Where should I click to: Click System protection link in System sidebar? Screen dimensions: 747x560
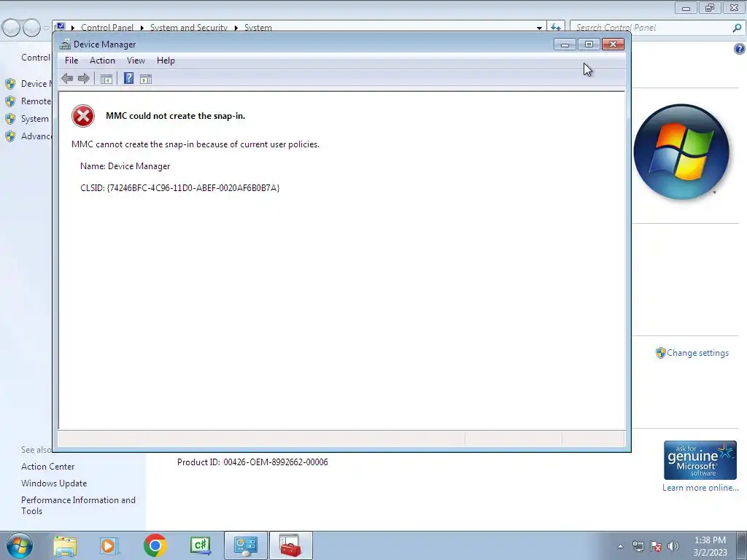tap(35, 119)
